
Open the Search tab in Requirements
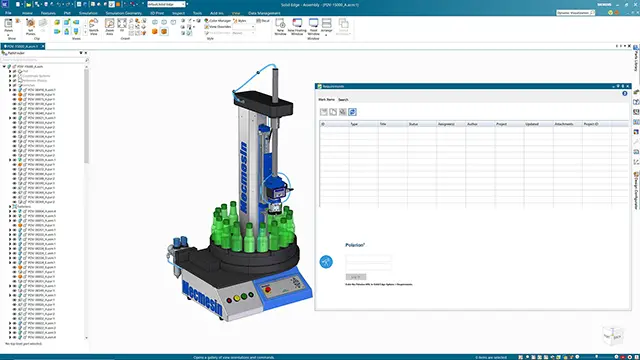[x=343, y=100]
